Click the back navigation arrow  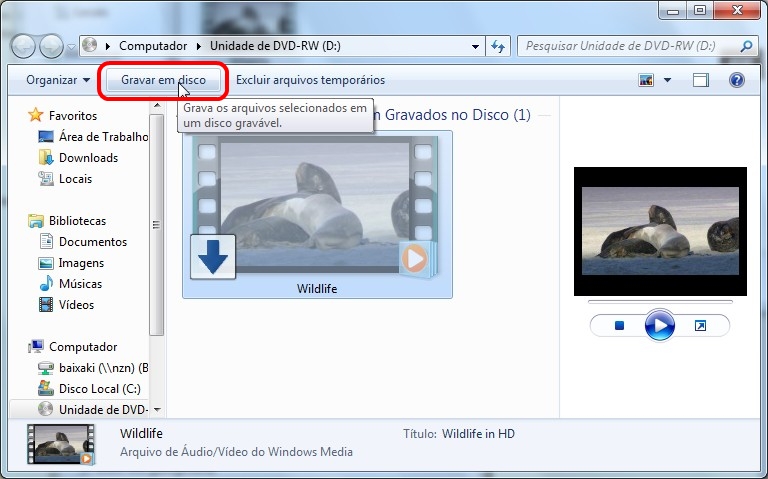[x=24, y=46]
